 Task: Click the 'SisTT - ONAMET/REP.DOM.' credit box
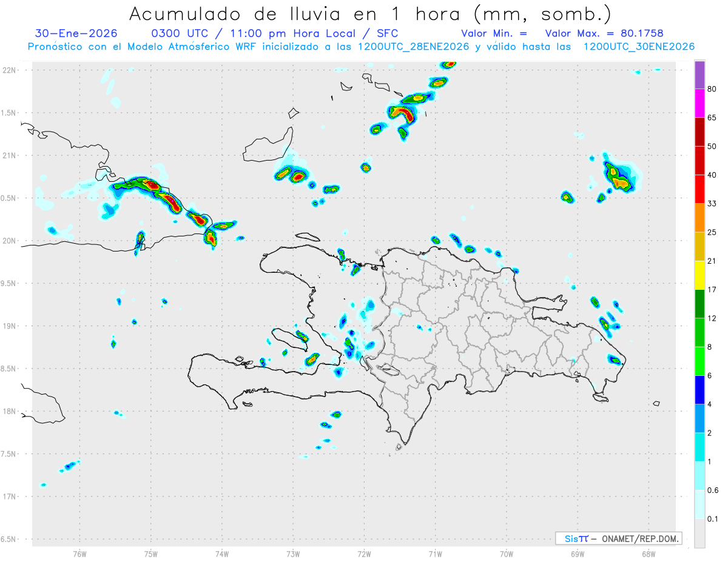tap(618, 538)
